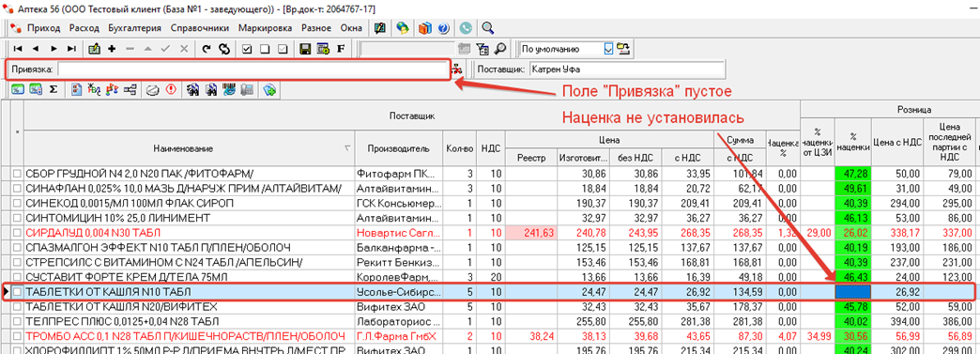Tick checkbox for ТЕЛПРЕС ПЛЮС row
This screenshot has height=354, width=980.
pyautogui.click(x=18, y=321)
